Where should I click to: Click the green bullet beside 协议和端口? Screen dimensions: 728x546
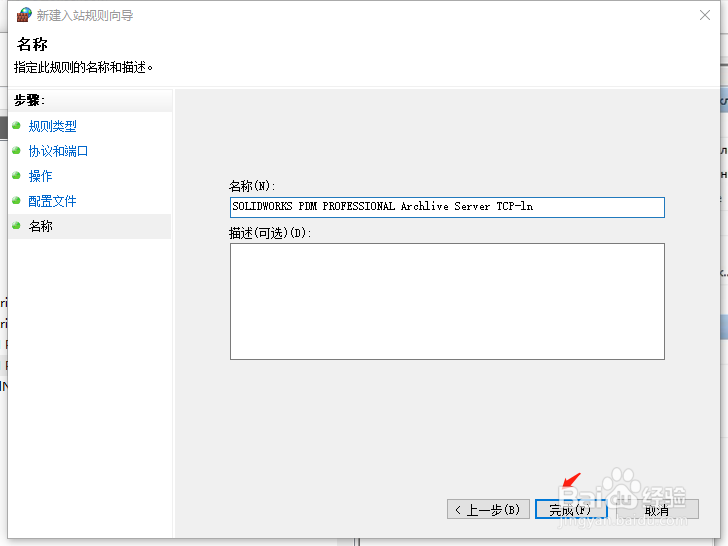point(16,150)
